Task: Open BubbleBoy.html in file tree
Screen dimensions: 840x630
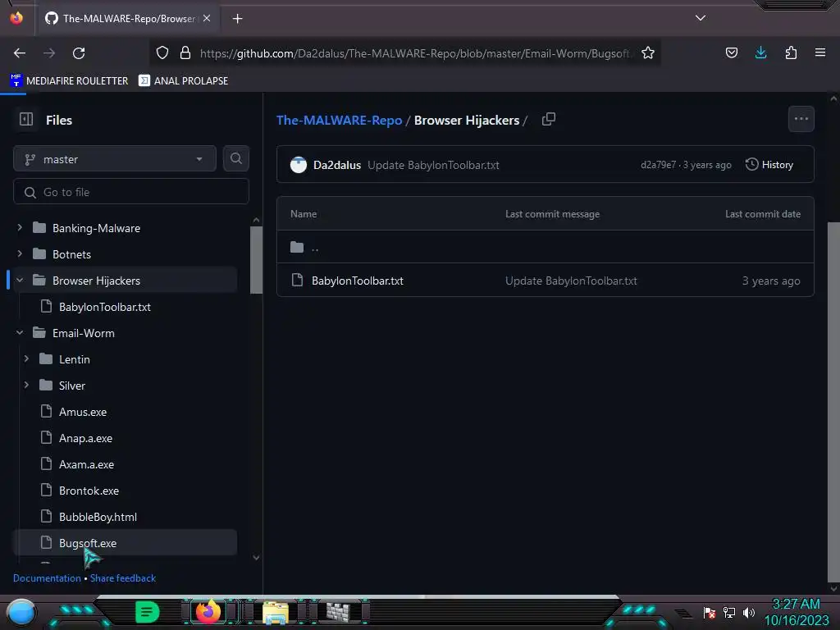Action: [x=98, y=517]
